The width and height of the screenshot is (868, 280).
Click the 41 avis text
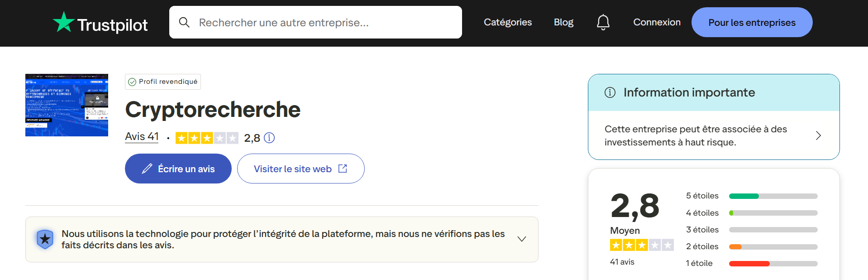[x=622, y=262]
